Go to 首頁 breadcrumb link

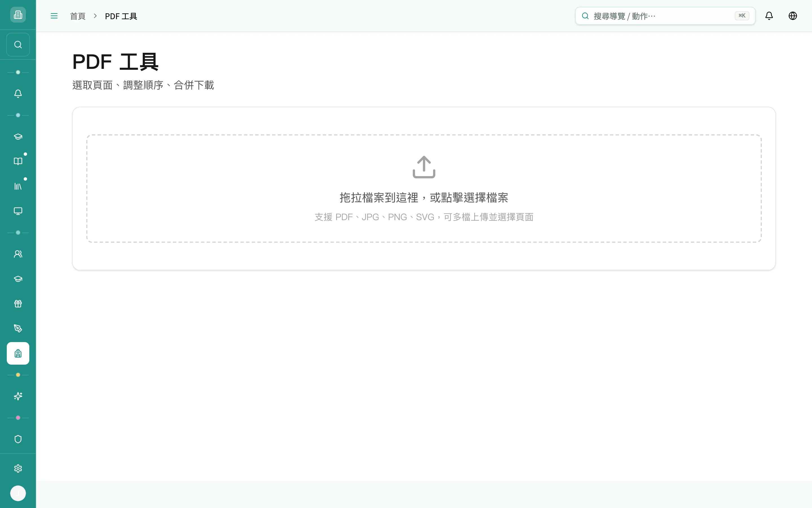pos(78,16)
